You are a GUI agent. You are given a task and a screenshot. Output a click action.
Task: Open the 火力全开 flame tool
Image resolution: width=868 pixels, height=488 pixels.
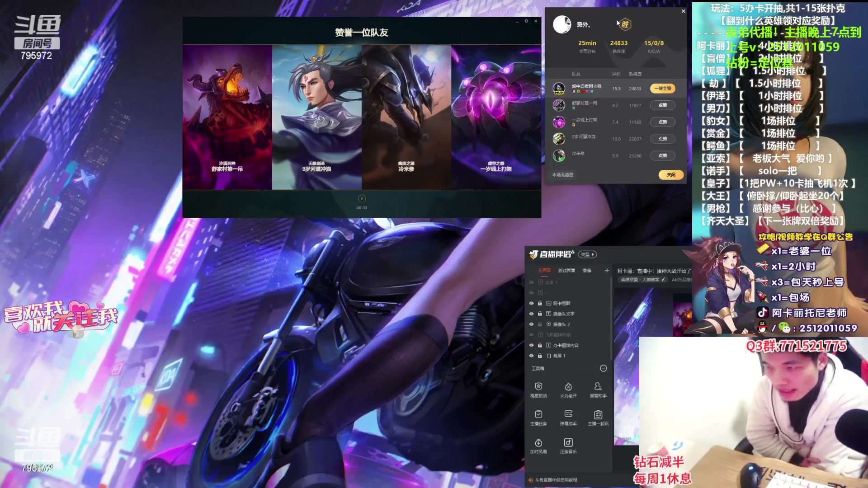pyautogui.click(x=568, y=387)
